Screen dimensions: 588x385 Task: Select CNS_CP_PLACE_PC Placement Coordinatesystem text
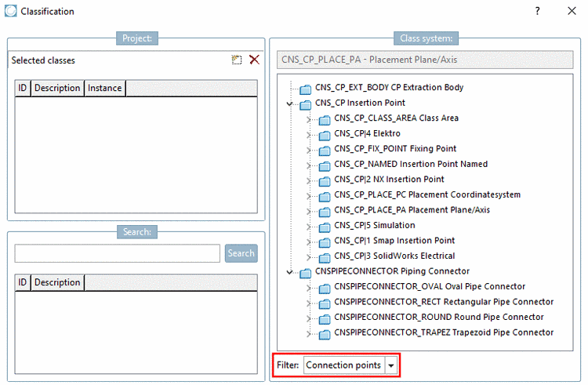[427, 194]
